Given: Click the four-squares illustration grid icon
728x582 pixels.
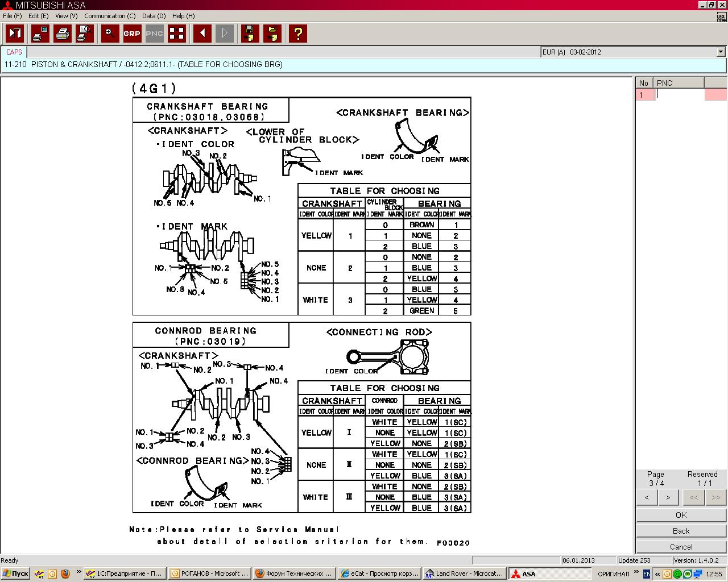Looking at the screenshot, I should [177, 34].
